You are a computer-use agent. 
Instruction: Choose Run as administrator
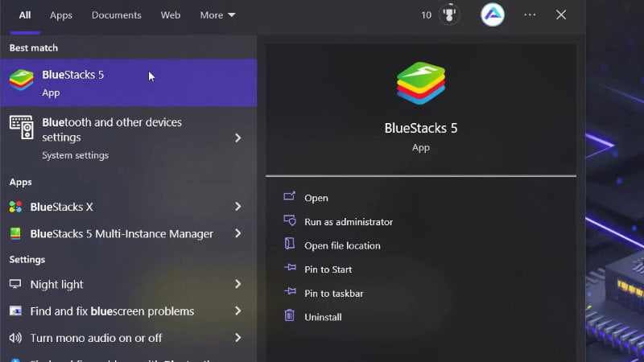(x=348, y=221)
